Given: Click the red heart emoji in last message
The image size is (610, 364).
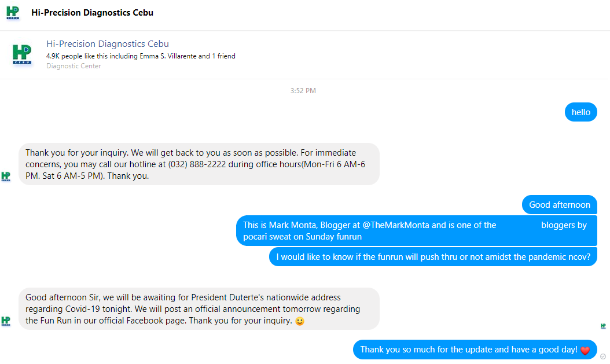Looking at the screenshot, I should (x=585, y=350).
